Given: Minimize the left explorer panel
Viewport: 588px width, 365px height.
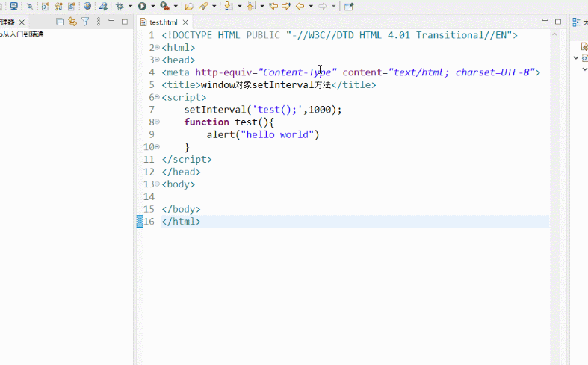Looking at the screenshot, I should (x=111, y=21).
